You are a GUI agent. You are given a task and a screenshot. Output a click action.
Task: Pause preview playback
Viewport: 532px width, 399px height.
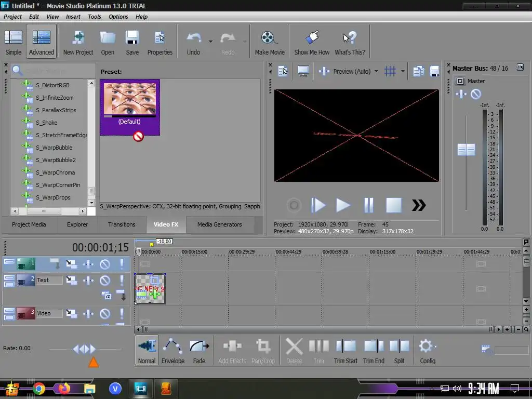[368, 205]
